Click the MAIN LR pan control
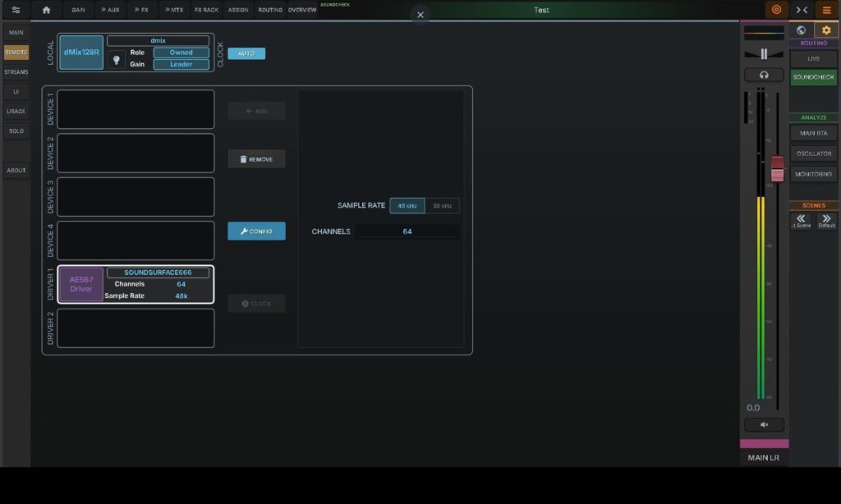 (x=764, y=53)
